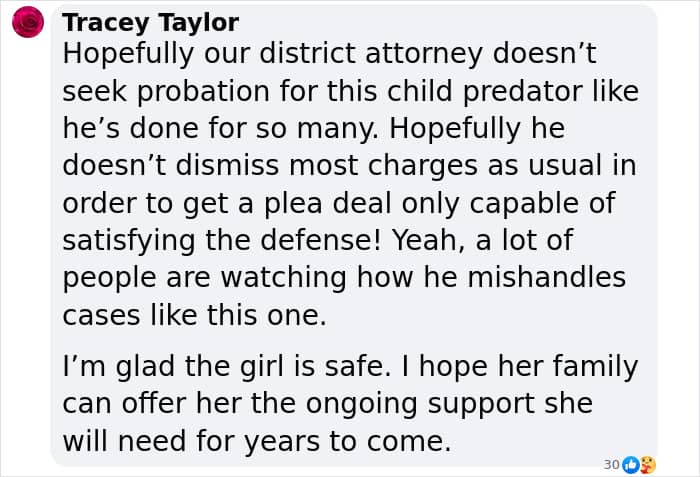Click the words 'ongoing support' in the second paragraph

420,405
